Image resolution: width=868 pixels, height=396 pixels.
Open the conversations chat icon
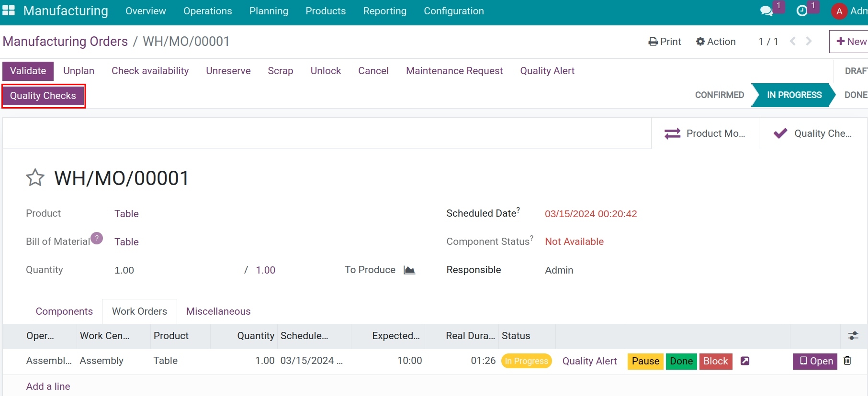pos(766,11)
